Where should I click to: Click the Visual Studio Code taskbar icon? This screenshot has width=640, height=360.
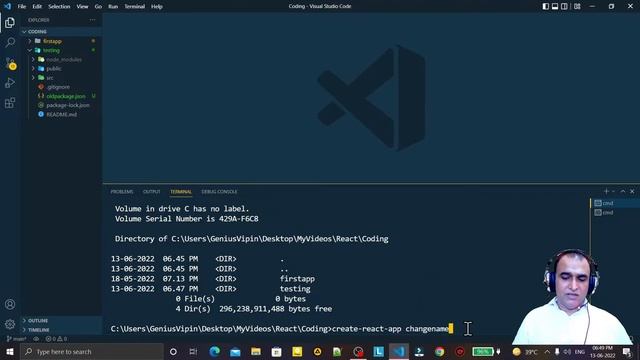[x=399, y=351]
